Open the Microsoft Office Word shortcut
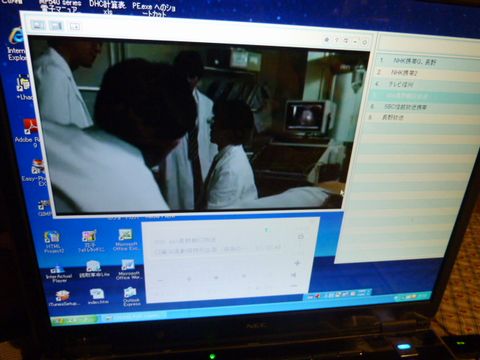The width and height of the screenshot is (480, 360). click(x=127, y=269)
